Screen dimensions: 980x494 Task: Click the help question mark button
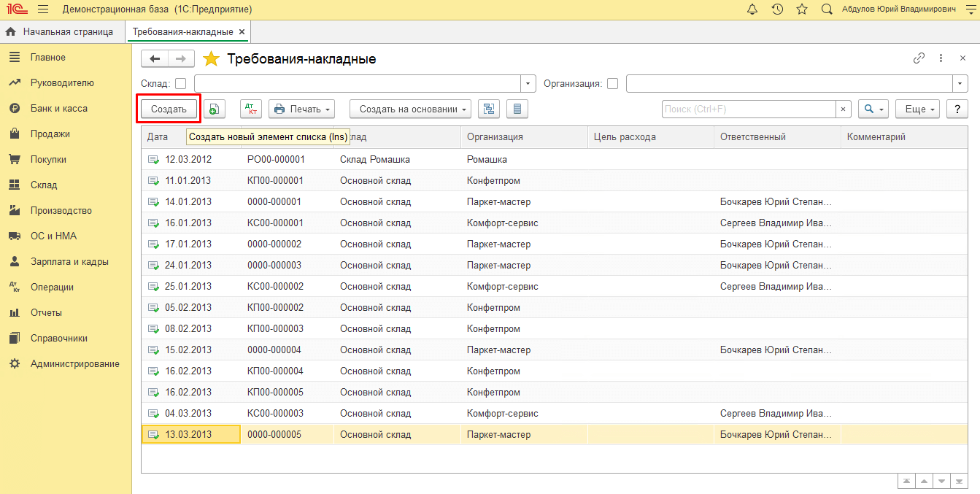[x=957, y=109]
